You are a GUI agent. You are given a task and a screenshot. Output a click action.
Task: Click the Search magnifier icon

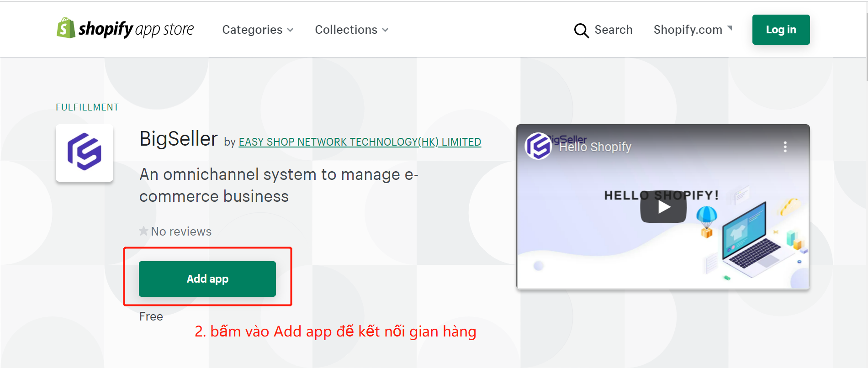coord(581,30)
